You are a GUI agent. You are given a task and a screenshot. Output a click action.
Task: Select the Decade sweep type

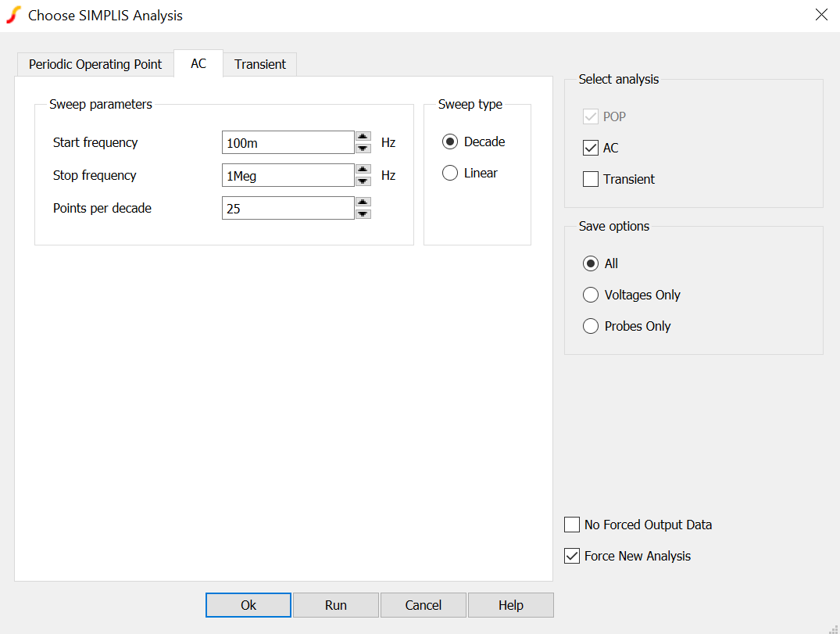(450, 141)
